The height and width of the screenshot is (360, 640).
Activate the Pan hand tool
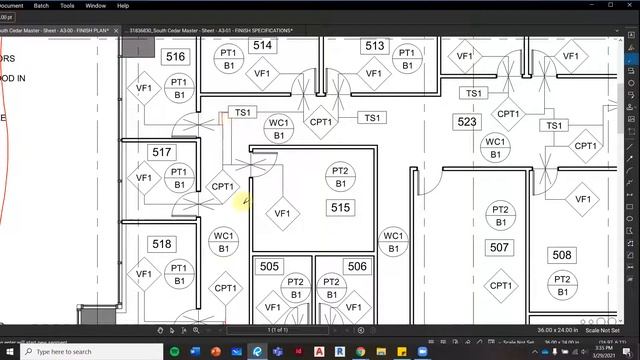point(160,330)
